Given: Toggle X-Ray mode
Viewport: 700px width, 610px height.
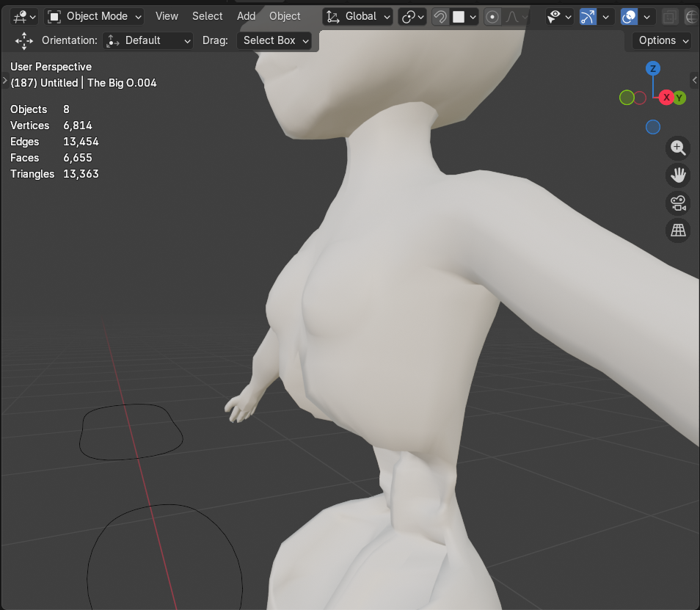Looking at the screenshot, I should tap(669, 17).
